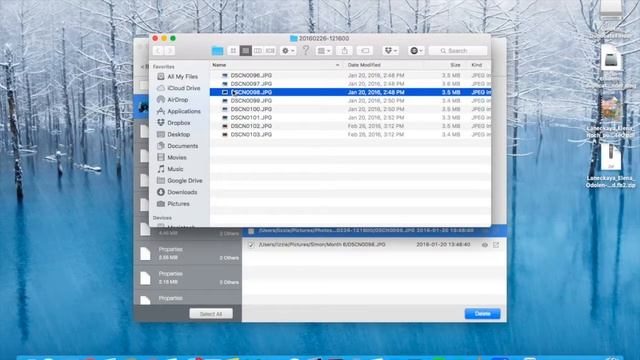Click the 20160226-121600 folder title icon
Screen dimensions: 640x360
293,38
